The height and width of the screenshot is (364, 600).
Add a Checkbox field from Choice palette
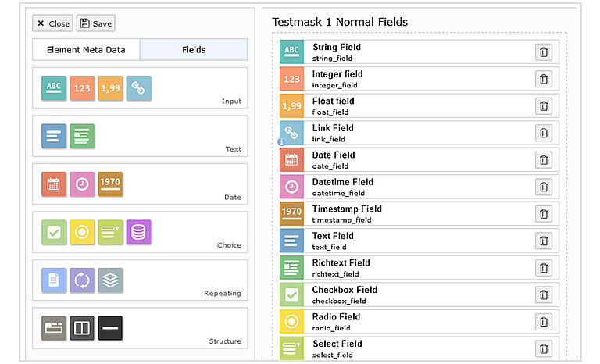(54, 232)
